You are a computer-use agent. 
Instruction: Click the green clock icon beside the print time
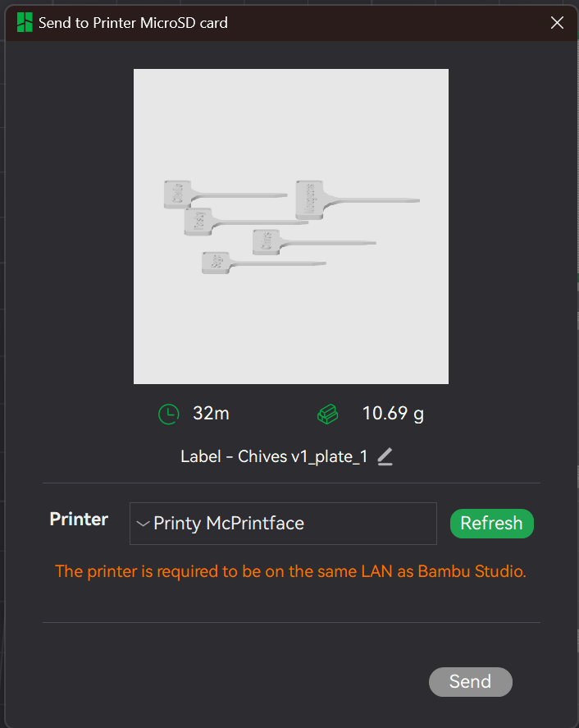[x=168, y=414]
